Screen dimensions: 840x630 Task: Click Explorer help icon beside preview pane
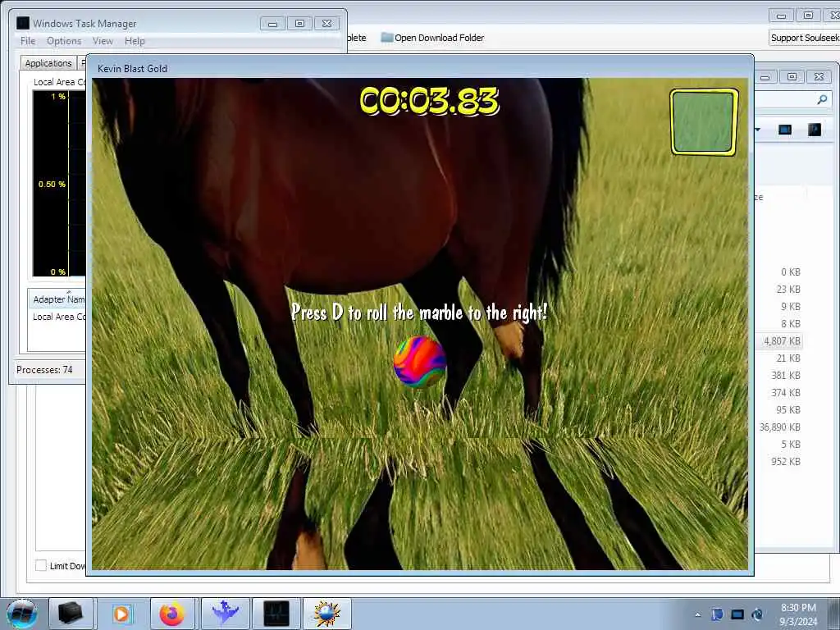click(815, 129)
